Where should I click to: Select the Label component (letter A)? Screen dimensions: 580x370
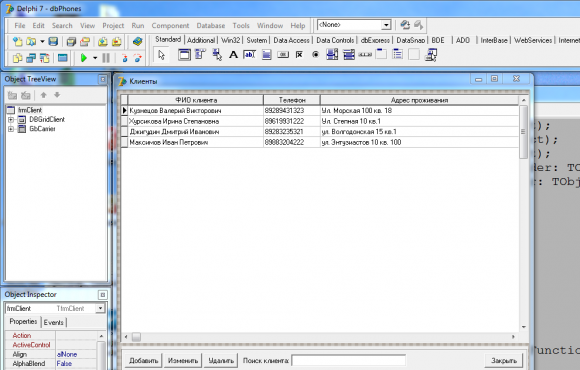[233, 55]
